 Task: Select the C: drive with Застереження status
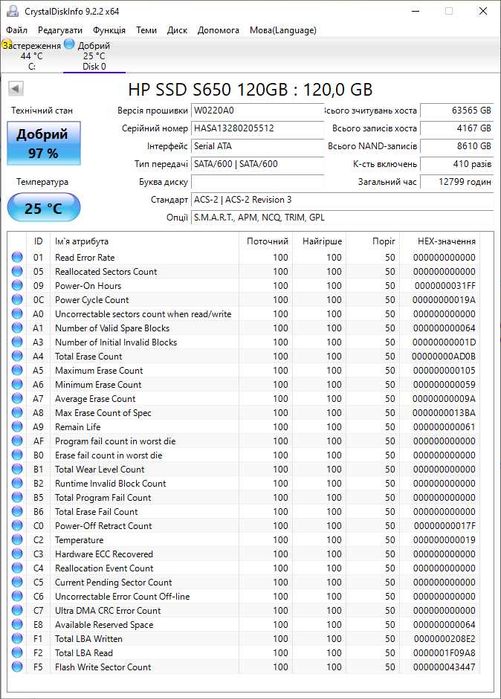(32, 56)
